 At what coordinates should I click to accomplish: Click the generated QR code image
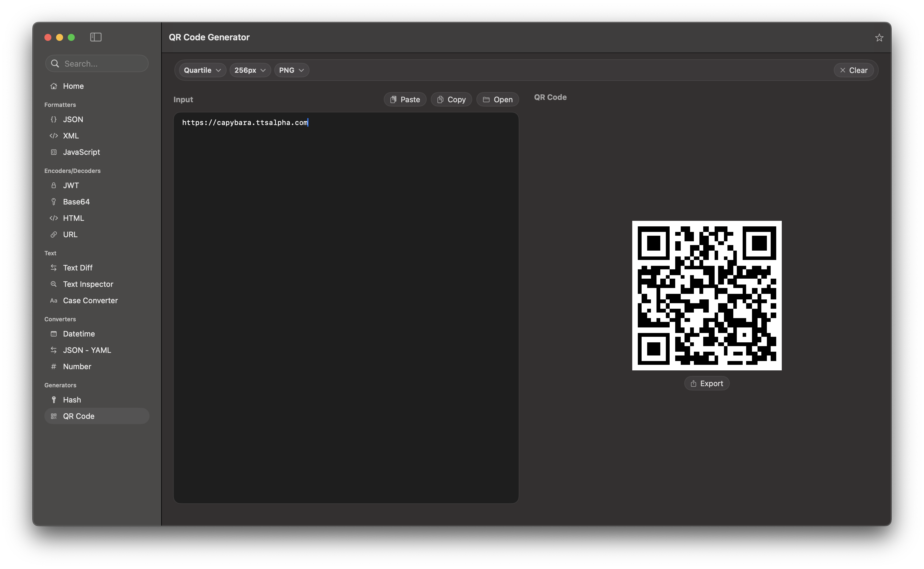point(706,295)
